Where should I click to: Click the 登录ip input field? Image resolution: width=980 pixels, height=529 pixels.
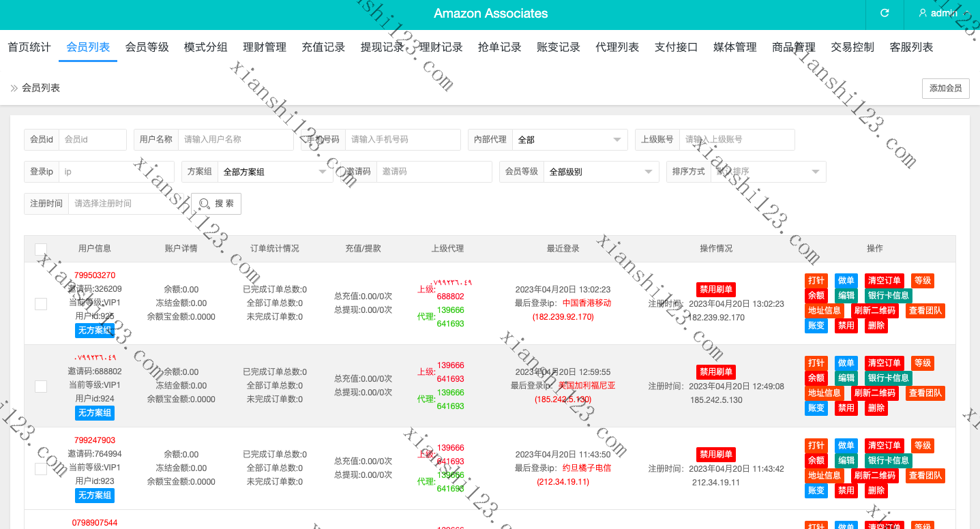point(117,172)
